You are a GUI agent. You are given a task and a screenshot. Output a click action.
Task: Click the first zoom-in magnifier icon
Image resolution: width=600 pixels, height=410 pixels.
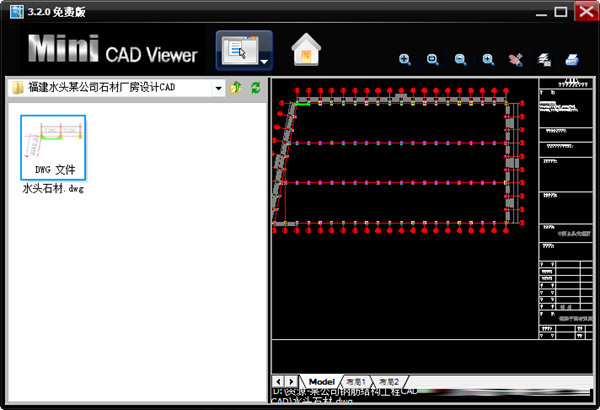tap(405, 59)
